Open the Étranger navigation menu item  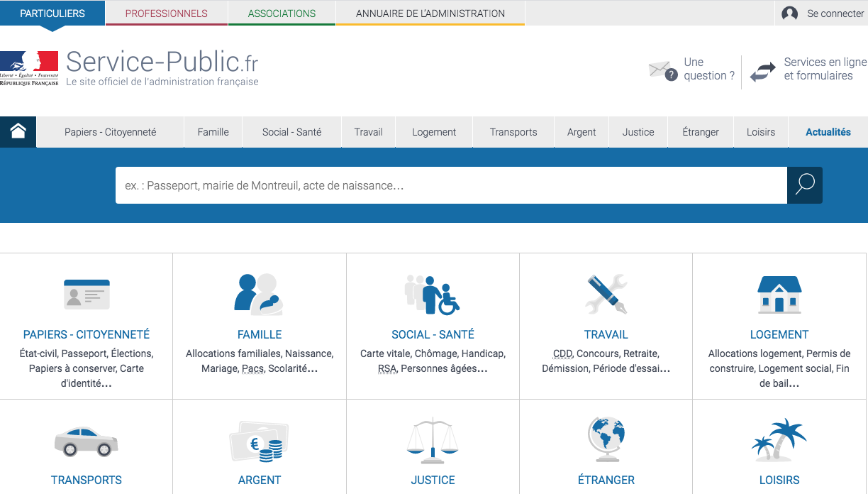click(x=701, y=132)
